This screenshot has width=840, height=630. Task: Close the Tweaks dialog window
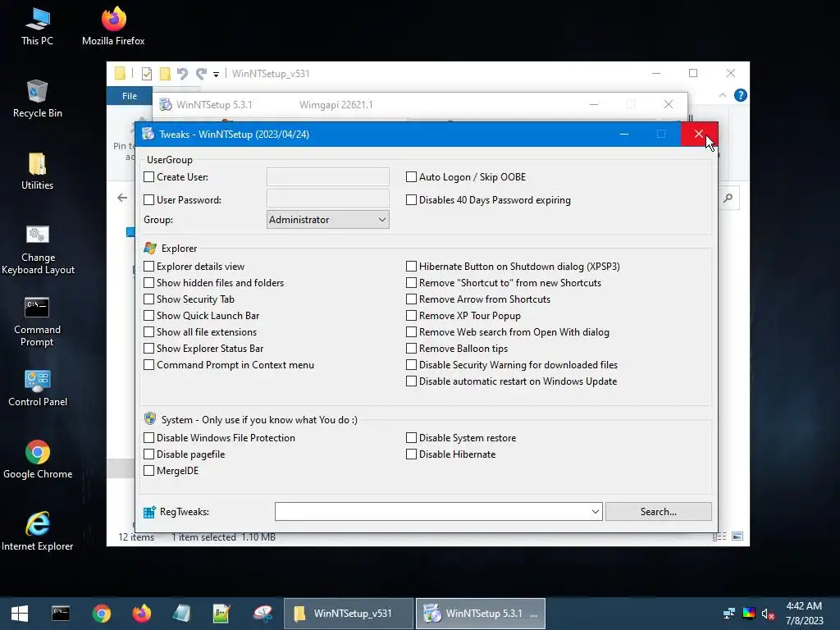699,134
